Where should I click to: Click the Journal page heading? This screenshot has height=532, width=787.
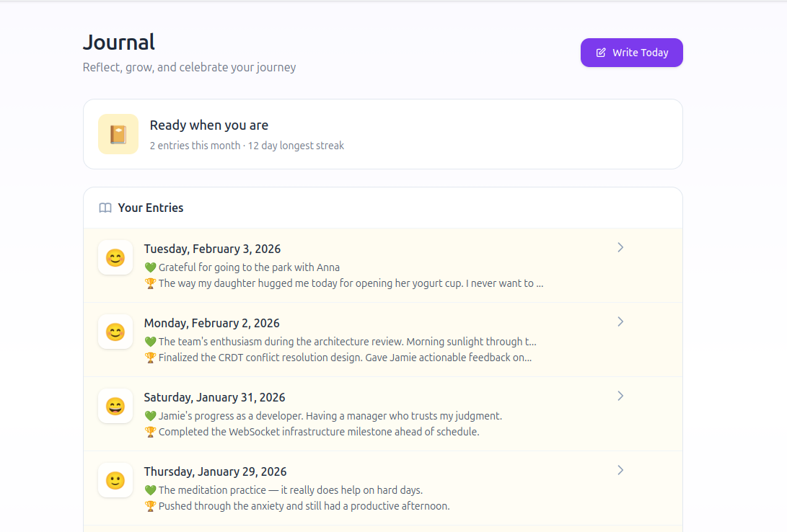coord(119,42)
